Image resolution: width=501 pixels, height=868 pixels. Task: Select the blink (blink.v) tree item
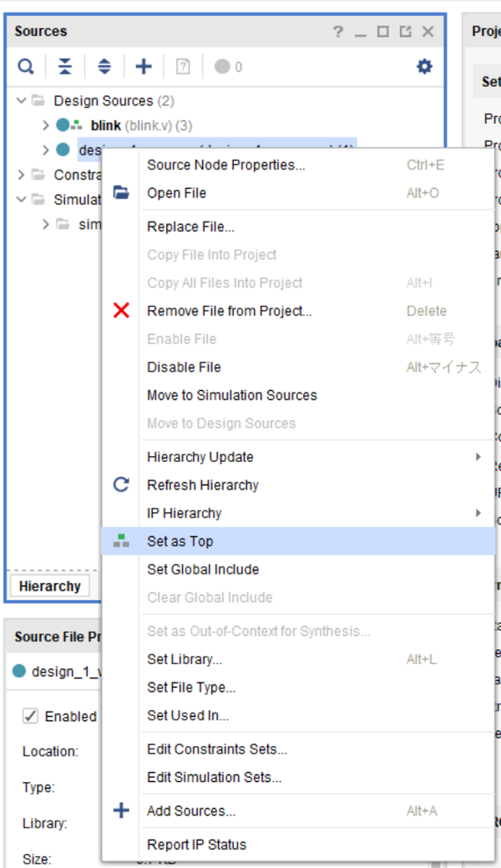(106, 125)
